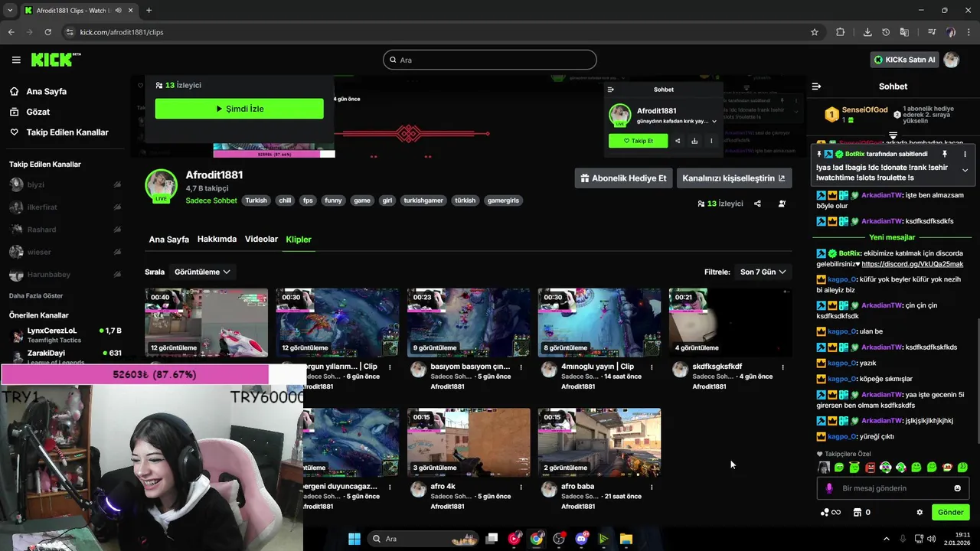Open the Görüntüleme sort dropdown
This screenshot has height=551, width=980.
point(202,272)
